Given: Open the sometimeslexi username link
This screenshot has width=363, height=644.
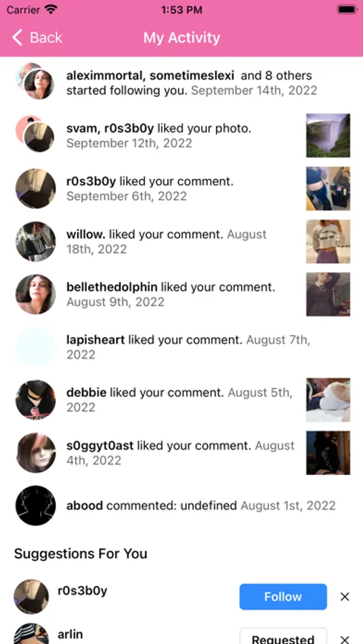Looking at the screenshot, I should click(192, 76).
